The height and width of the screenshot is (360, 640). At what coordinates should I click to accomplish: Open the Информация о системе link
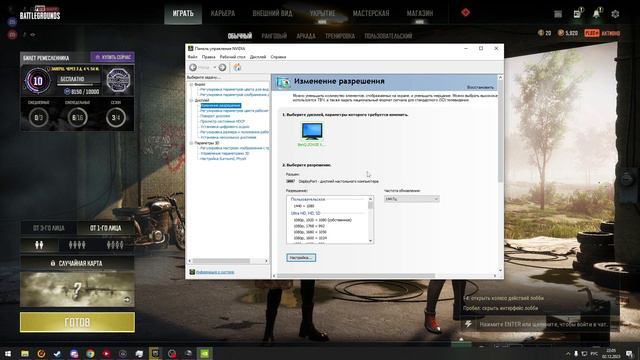[215, 272]
